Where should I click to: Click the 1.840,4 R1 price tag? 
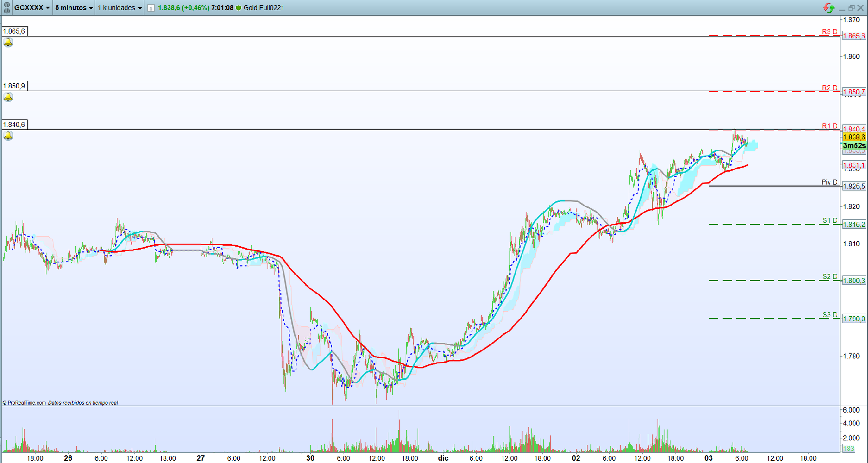click(x=854, y=129)
